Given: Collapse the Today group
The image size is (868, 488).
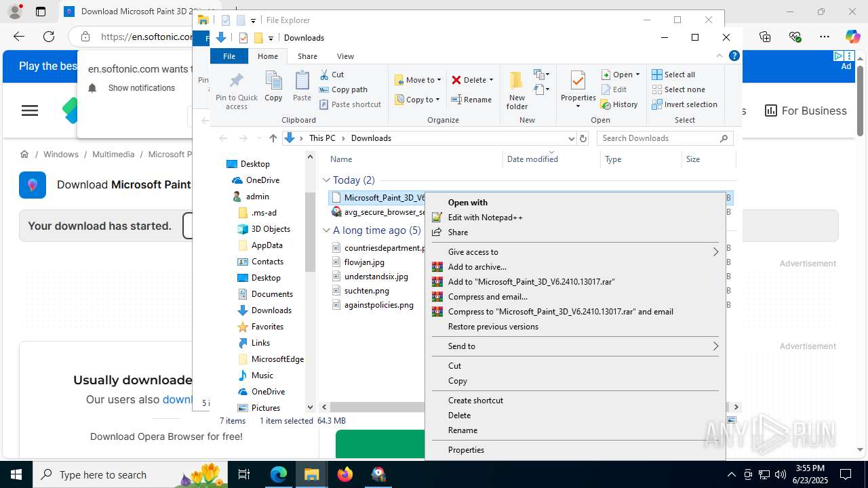Looking at the screenshot, I should click(x=327, y=180).
